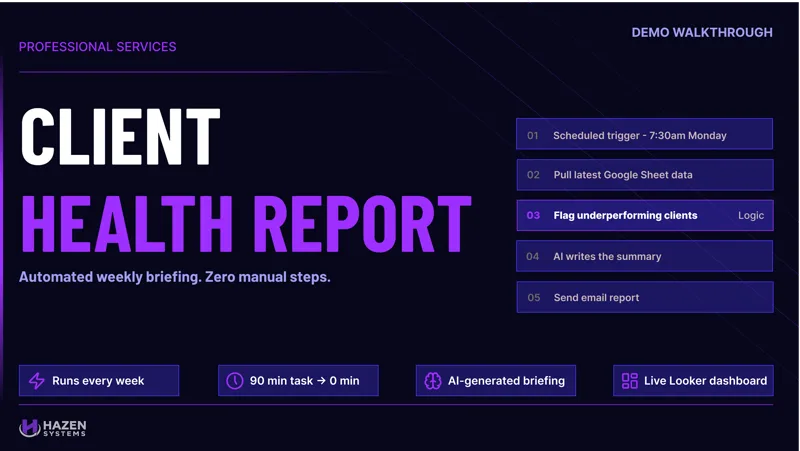Click the number 01 in the steps list

click(x=533, y=136)
